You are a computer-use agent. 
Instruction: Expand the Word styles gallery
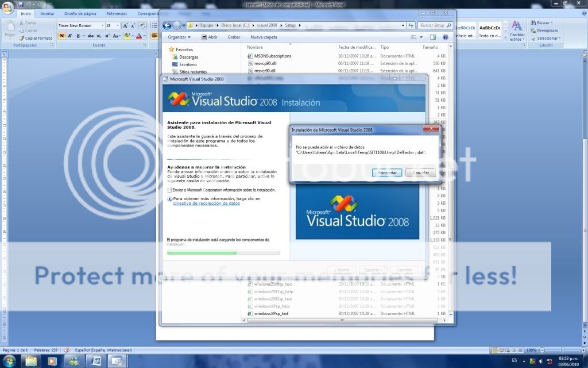point(505,37)
